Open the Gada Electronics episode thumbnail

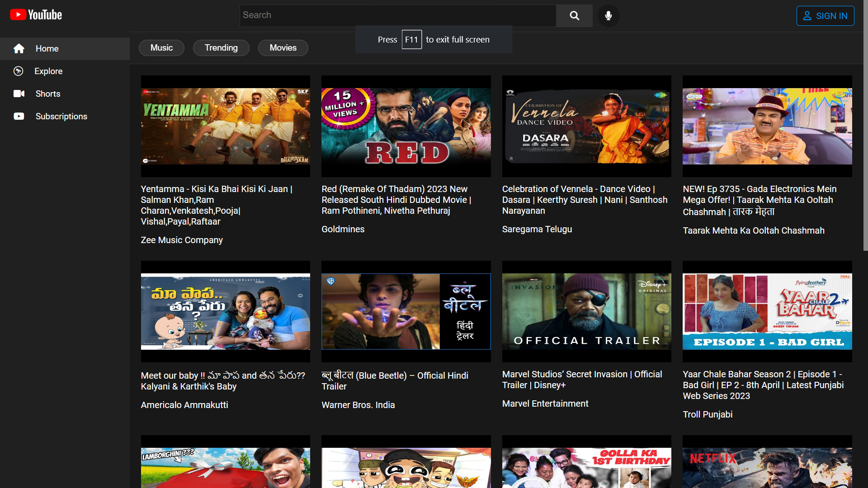(x=767, y=126)
